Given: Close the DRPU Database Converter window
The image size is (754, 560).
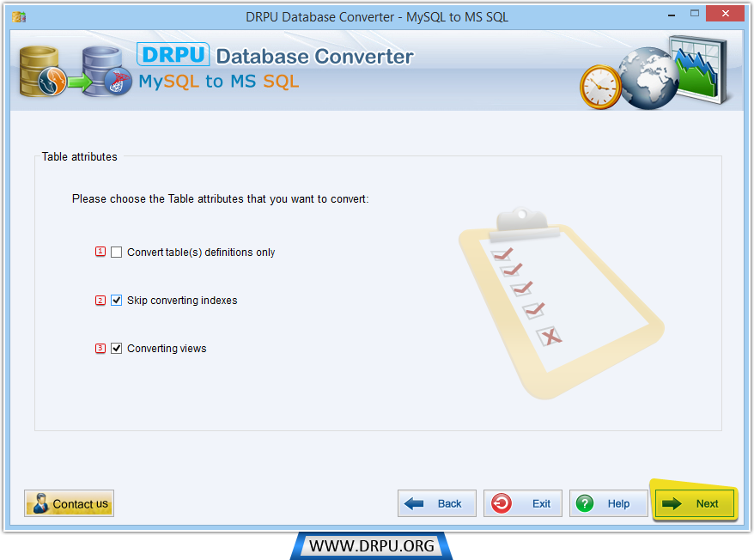Looking at the screenshot, I should 725,14.
